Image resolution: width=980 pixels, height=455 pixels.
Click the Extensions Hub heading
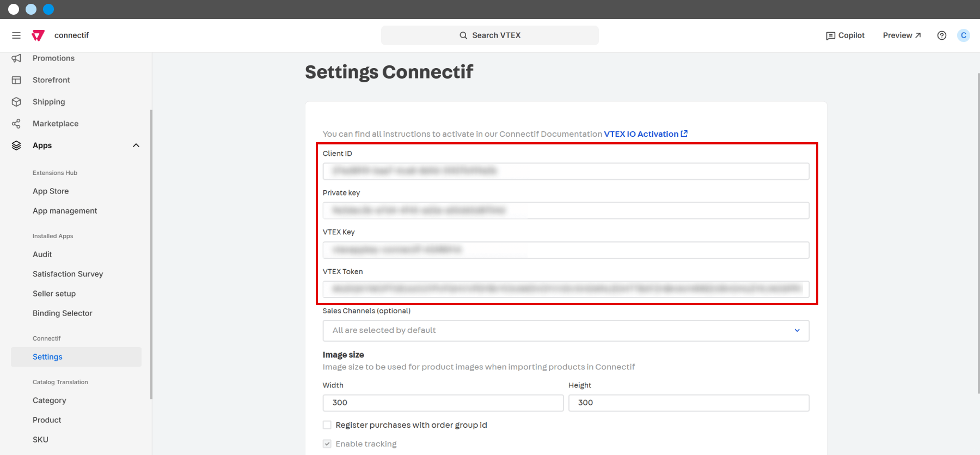(55, 173)
